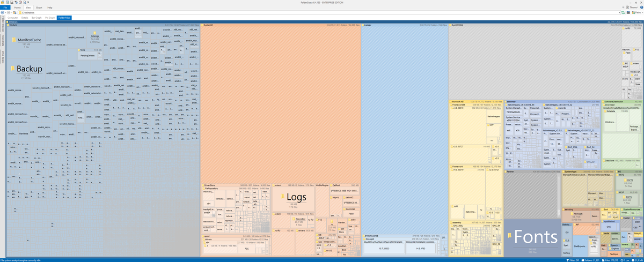
Task: Open the File menu
Action: [4, 8]
